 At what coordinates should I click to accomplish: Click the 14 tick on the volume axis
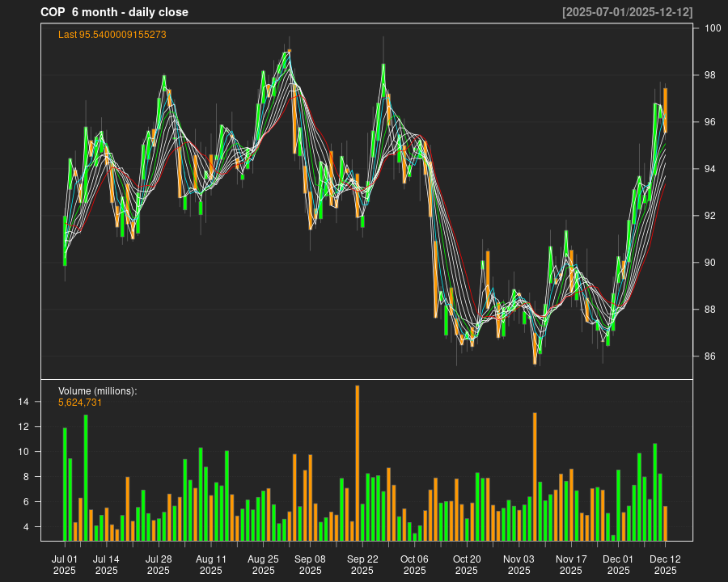[x=23, y=402]
